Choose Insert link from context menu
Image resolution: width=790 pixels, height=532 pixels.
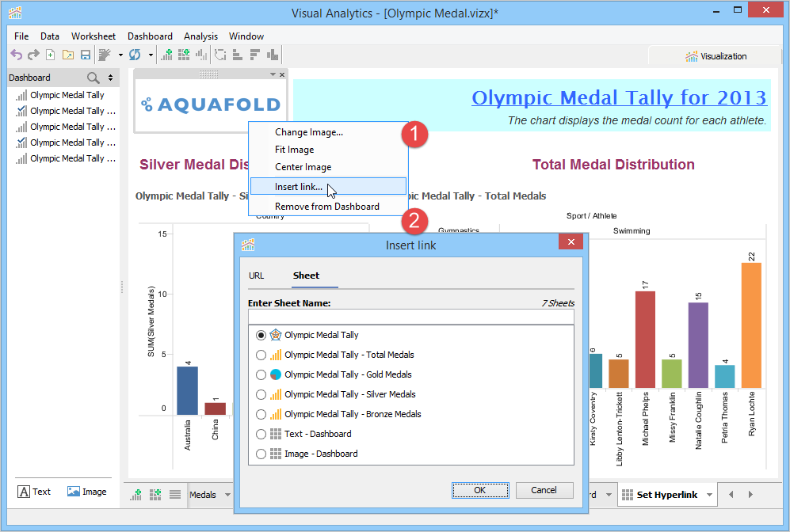coord(329,186)
